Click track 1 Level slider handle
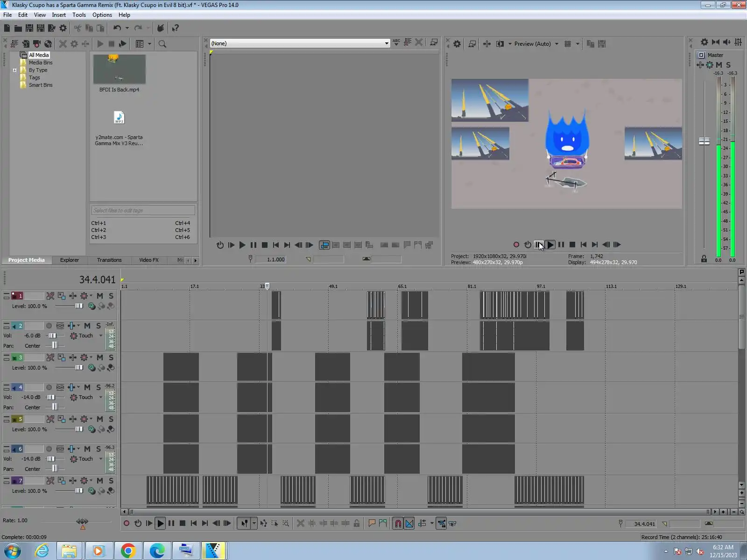This screenshot has height=560, width=747. pos(79,306)
